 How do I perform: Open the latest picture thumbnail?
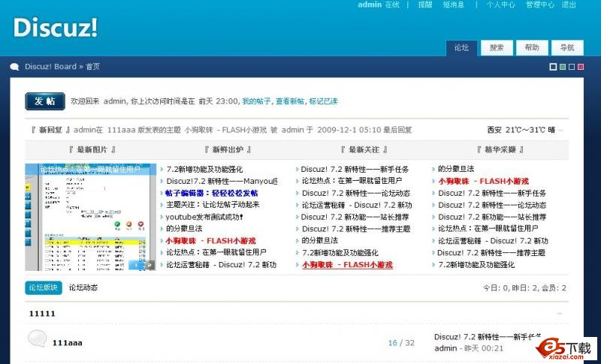90,217
